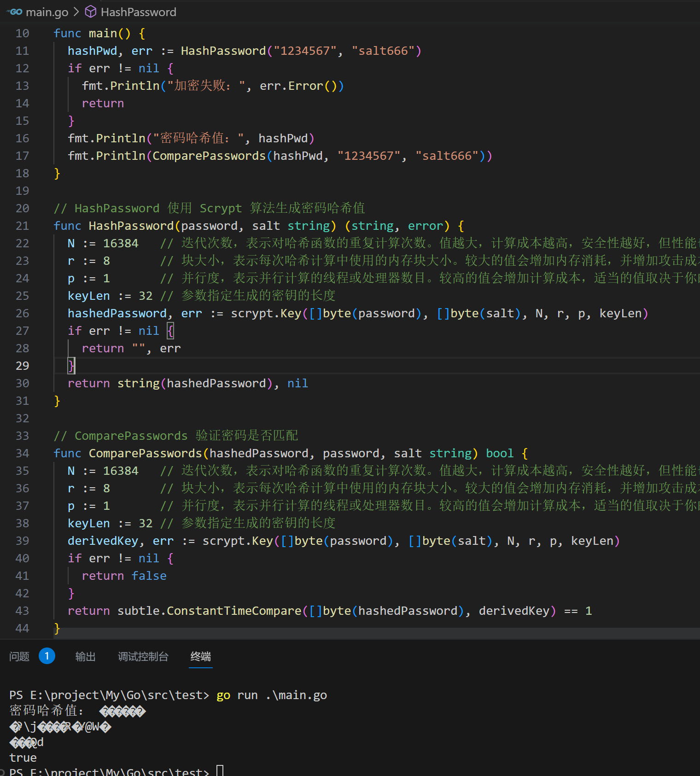This screenshot has width=700, height=776.
Task: Click return "", err on line 28
Action: click(x=131, y=348)
